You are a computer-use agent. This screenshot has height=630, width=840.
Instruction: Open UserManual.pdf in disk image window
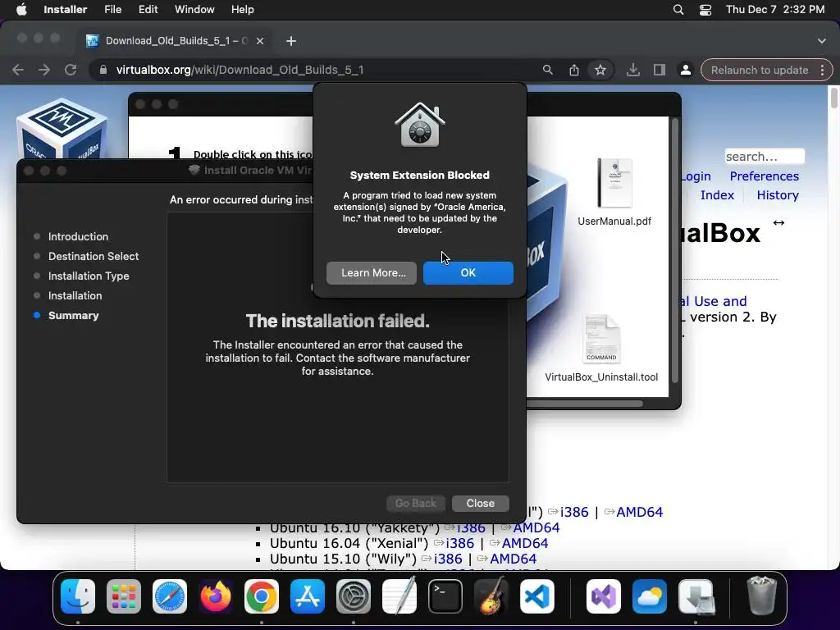tap(614, 191)
